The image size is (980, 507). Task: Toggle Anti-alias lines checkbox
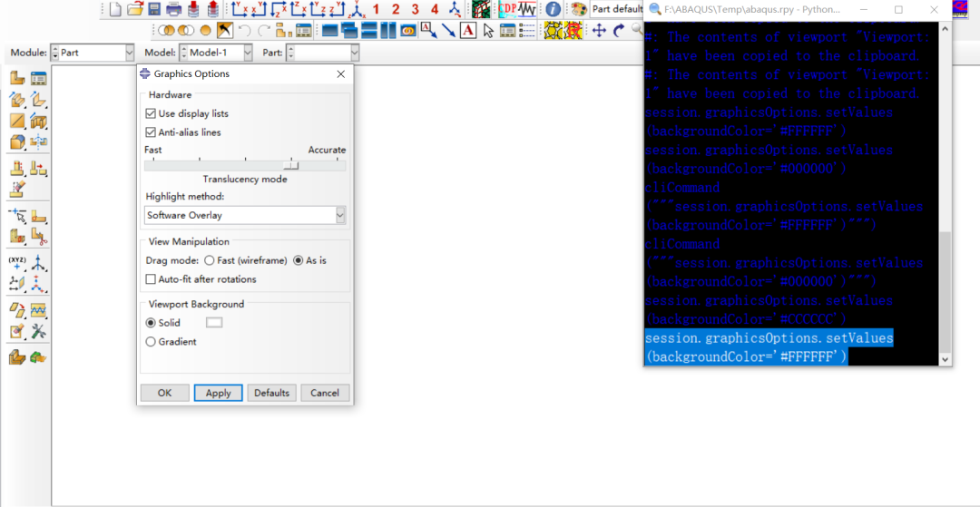click(150, 132)
